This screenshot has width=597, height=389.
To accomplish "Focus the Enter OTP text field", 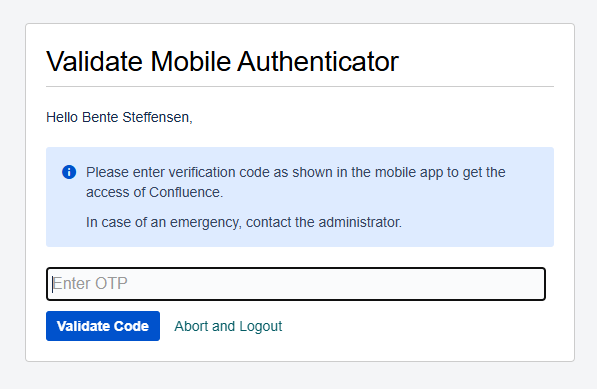I will [x=296, y=284].
